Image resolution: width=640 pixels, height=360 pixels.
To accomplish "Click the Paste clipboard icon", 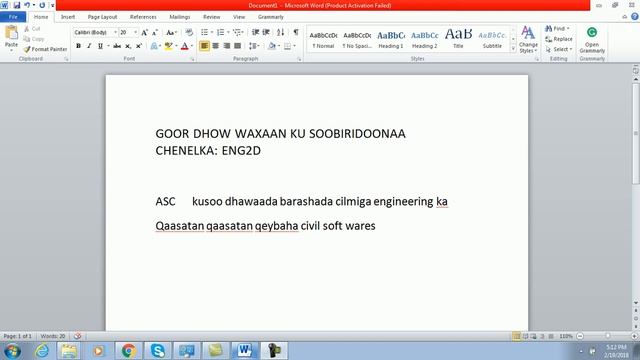I will coord(11,33).
